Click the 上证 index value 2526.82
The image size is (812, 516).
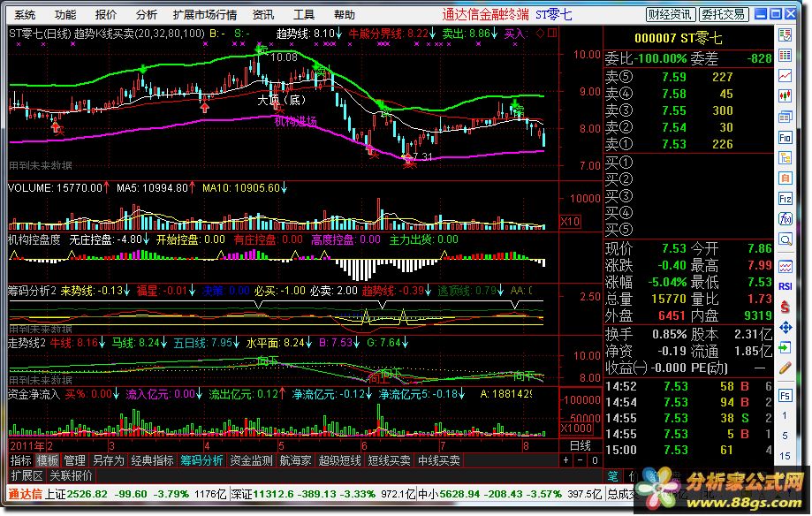click(x=87, y=494)
